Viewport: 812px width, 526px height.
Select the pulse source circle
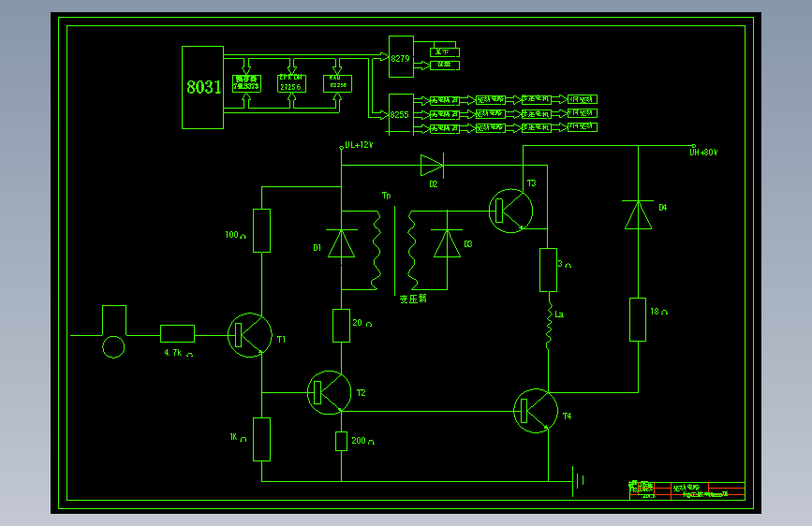113,347
